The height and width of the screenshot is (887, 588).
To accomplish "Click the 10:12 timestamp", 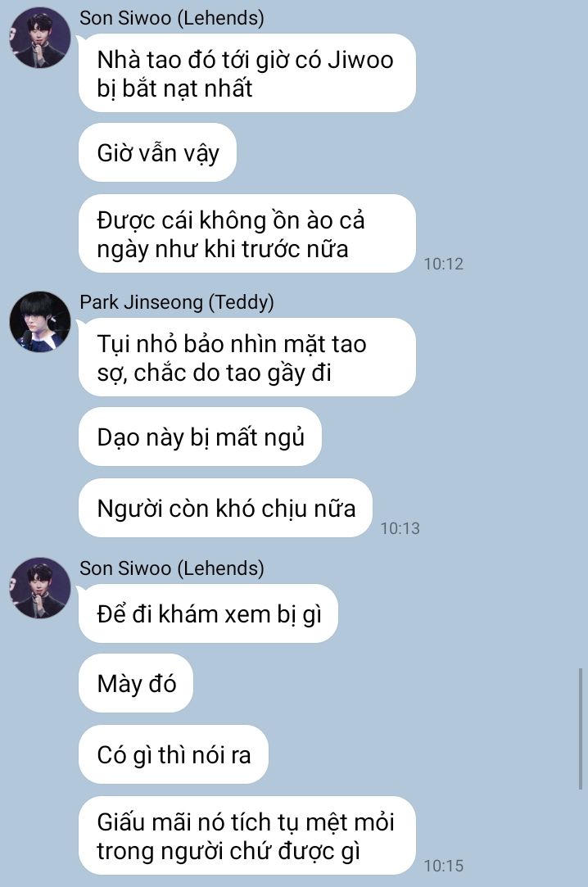I will point(444,264).
